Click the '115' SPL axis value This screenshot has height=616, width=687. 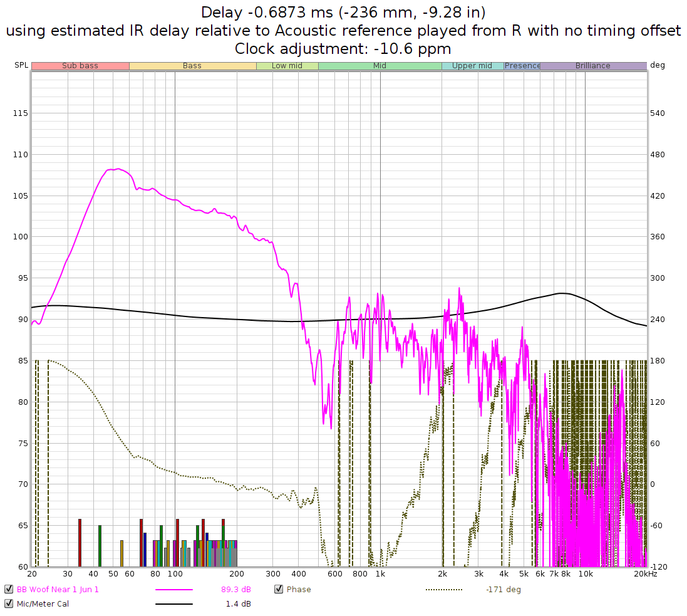[x=21, y=113]
